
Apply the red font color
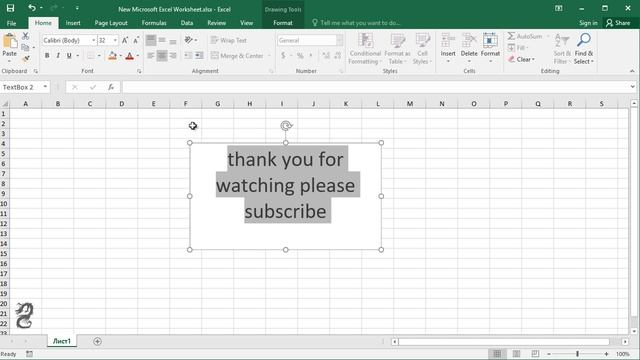point(129,56)
